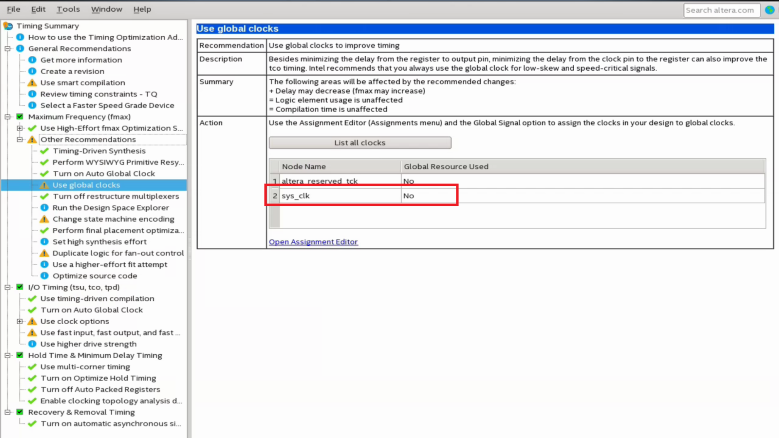
Task: Toggle the Hold Time & Minimum Delay Timing checkbox
Action: (x=20, y=356)
